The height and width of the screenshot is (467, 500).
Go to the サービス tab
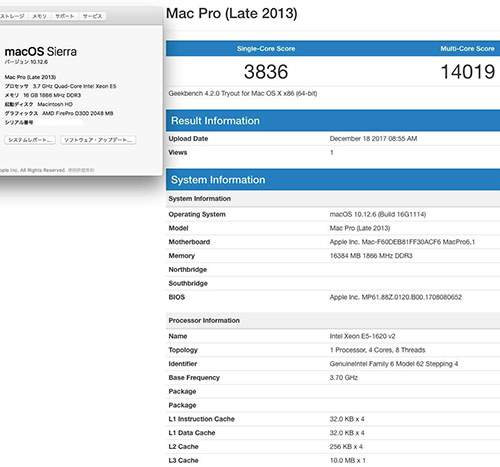[x=92, y=16]
